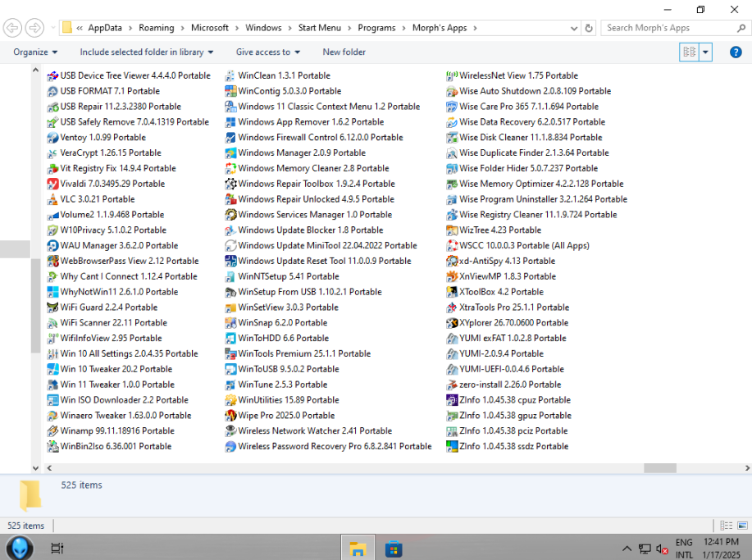
Task: Select AppData in the address breadcrumb
Action: pyautogui.click(x=105, y=29)
